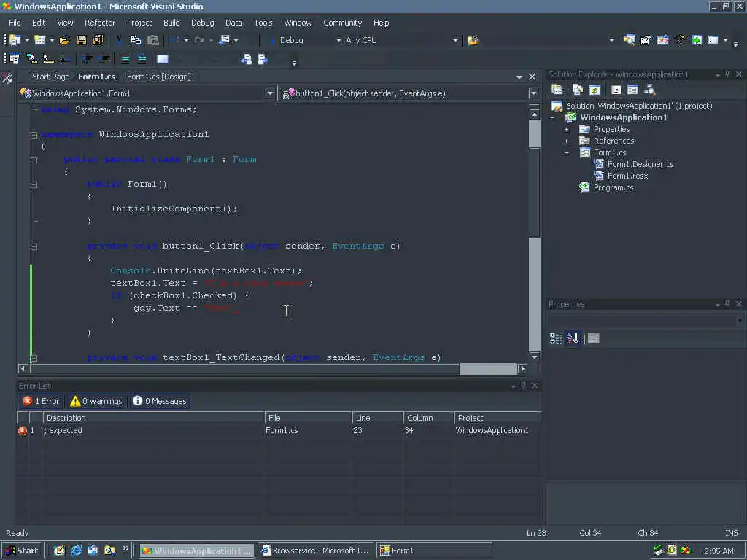Open the Community menu
Screen dimensions: 747x560
tap(343, 23)
